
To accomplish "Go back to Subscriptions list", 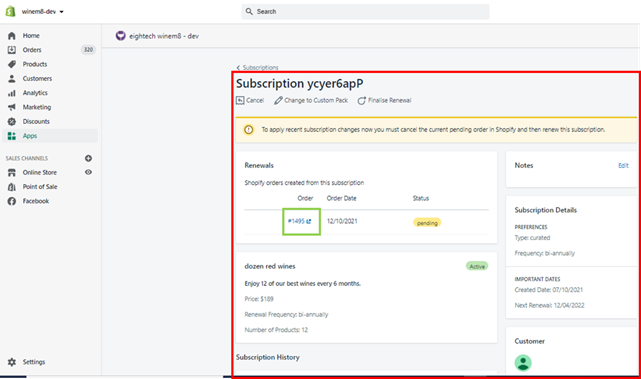I will tap(260, 67).
